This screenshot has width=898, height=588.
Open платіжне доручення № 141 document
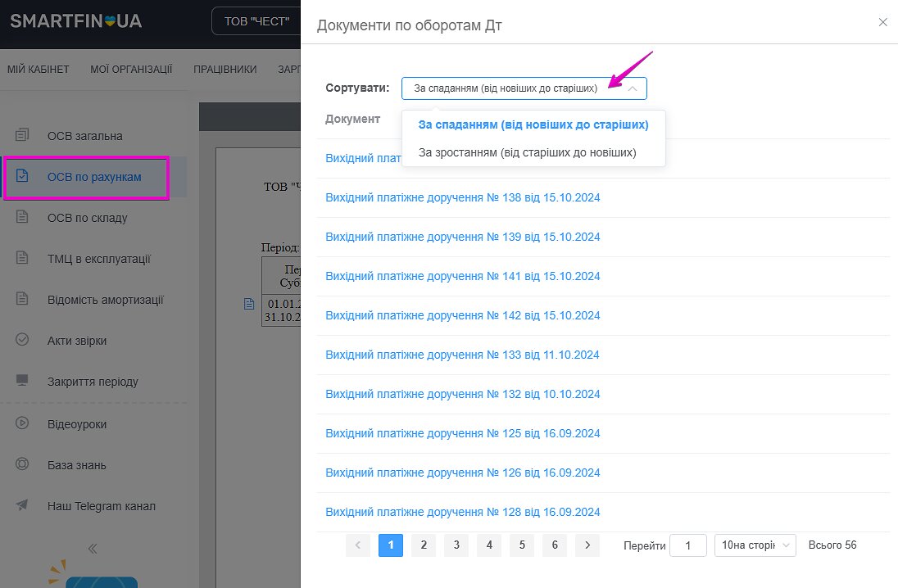[463, 276]
